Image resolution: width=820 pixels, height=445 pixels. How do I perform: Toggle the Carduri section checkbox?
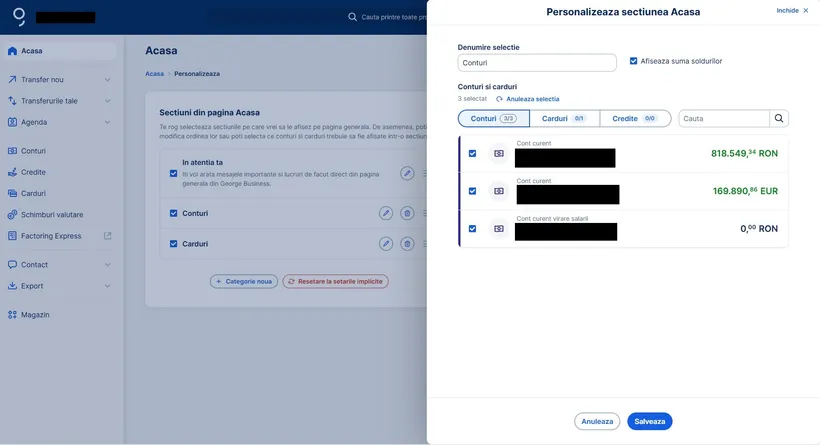(173, 244)
